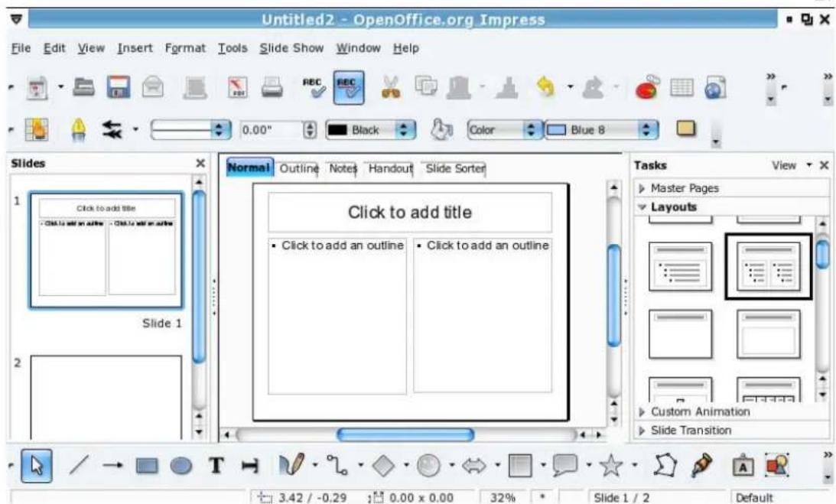Switch to the Outline tab

click(298, 168)
